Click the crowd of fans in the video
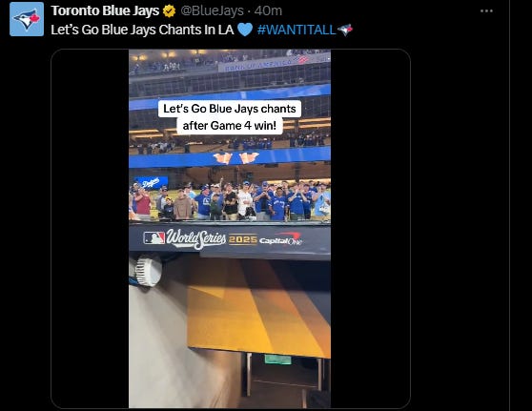Screen dimensions: 532x411 tap(230, 201)
